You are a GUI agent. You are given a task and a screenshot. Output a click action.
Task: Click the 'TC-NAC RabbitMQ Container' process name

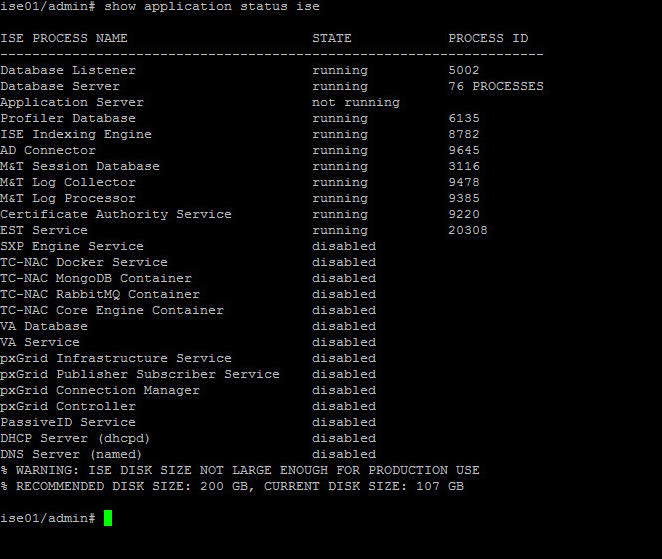(100, 294)
